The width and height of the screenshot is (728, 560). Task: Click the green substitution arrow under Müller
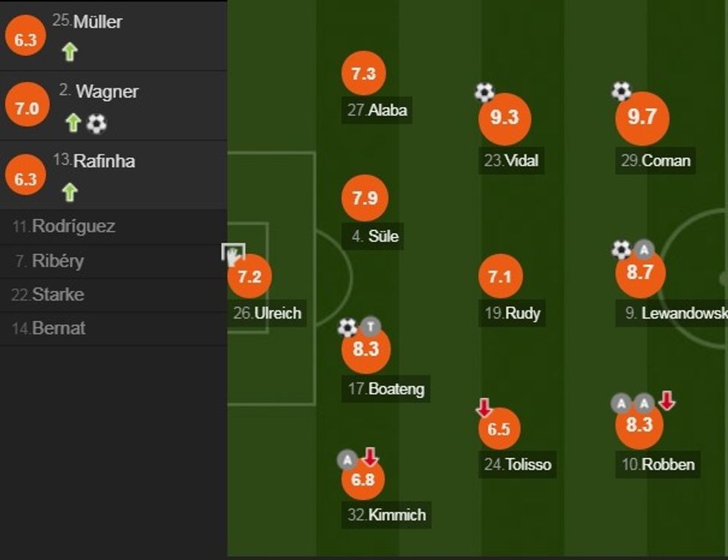[x=70, y=52]
